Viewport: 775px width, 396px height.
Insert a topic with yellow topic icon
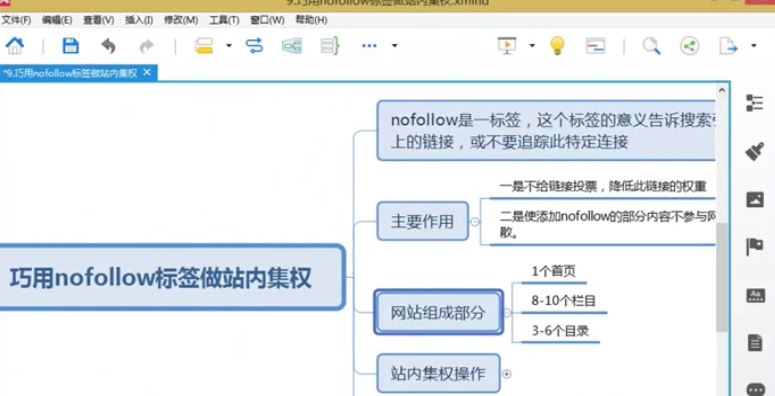204,46
